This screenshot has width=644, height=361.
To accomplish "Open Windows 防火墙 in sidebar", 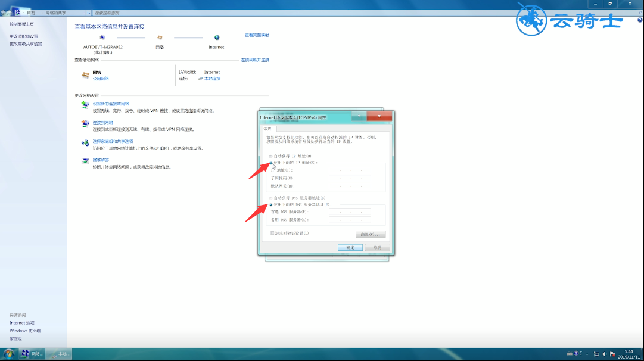I will pyautogui.click(x=25, y=331).
